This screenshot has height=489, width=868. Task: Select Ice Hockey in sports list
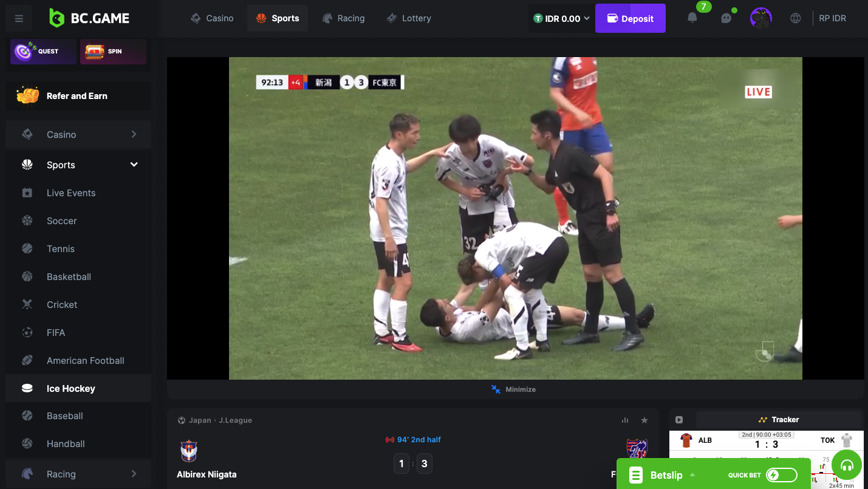(x=71, y=388)
